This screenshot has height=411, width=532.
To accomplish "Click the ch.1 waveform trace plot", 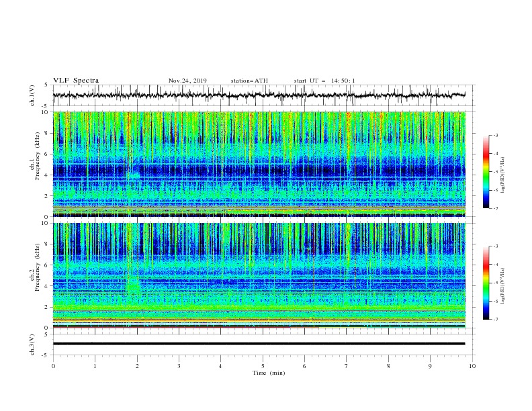I will pyautogui.click(x=259, y=95).
